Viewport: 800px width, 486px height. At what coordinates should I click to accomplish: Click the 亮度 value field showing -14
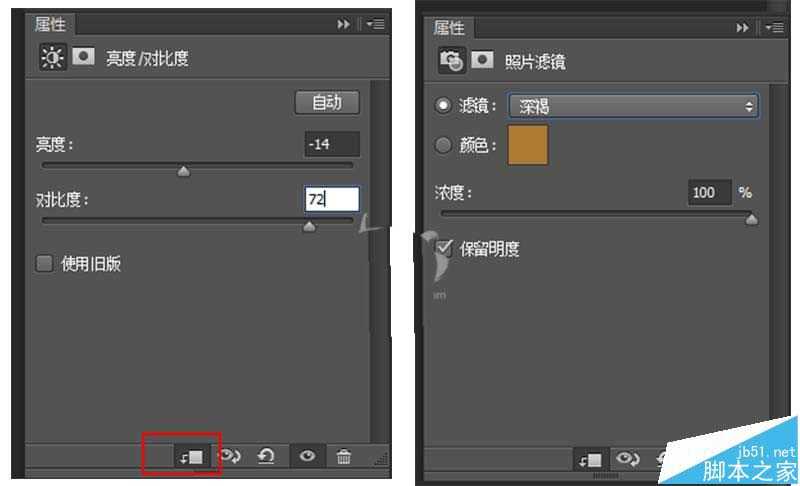[x=331, y=144]
